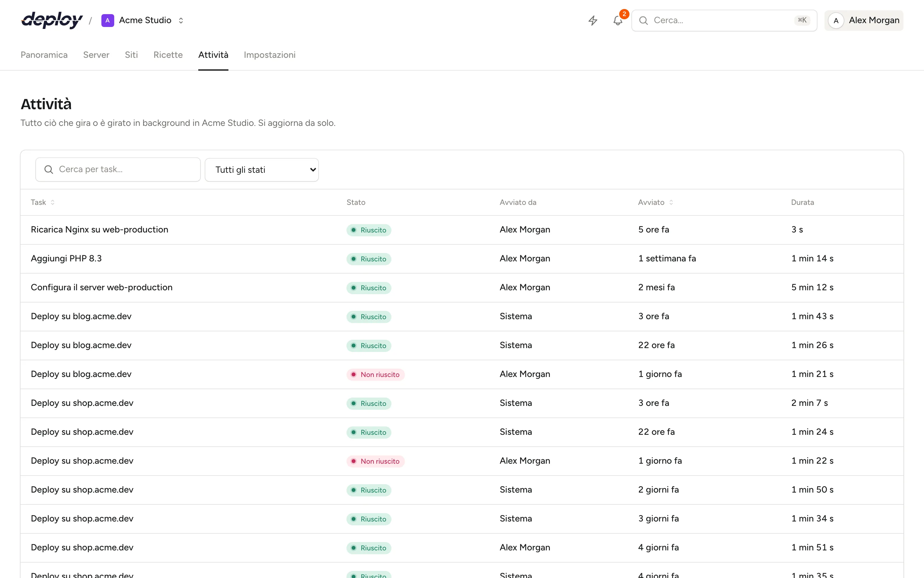Focus the Cerca per task... field
The image size is (924, 578).
click(x=118, y=169)
